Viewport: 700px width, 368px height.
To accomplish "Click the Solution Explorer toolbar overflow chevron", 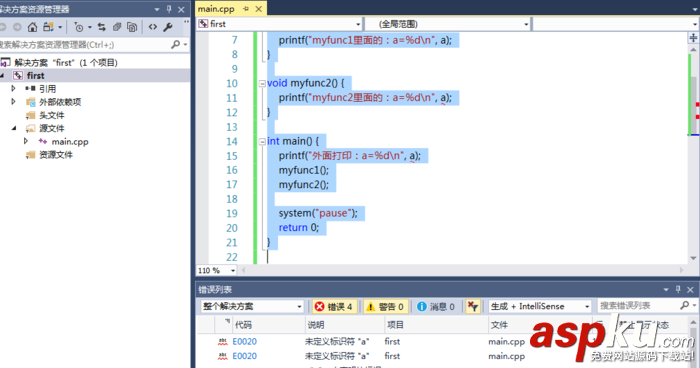I will point(187,22).
